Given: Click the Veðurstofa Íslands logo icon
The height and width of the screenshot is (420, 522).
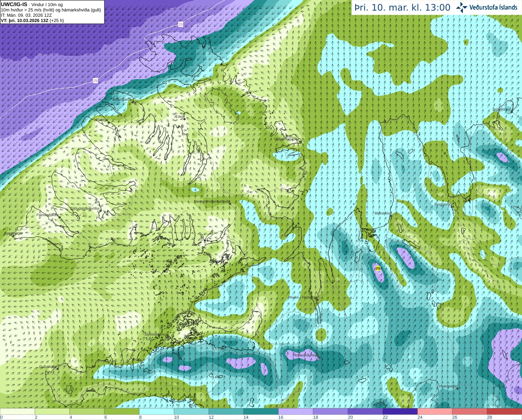Looking at the screenshot, I should point(462,7).
